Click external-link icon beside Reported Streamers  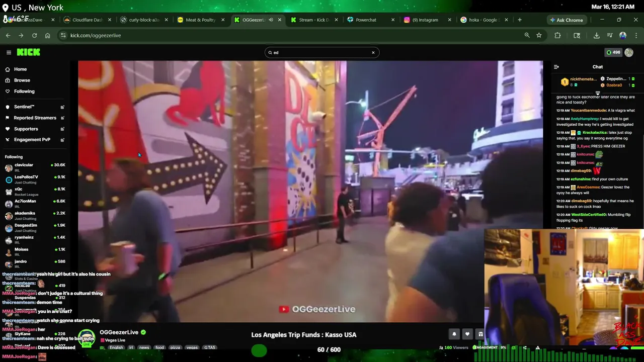[62, 118]
